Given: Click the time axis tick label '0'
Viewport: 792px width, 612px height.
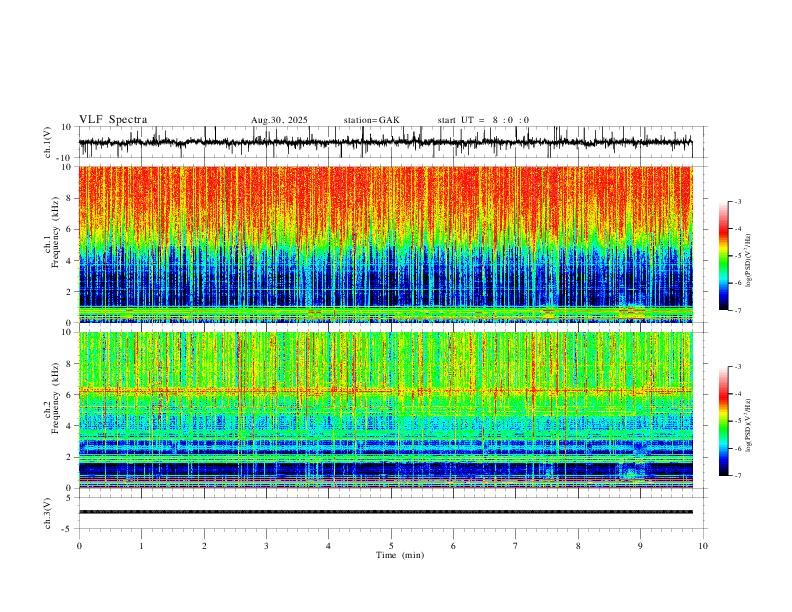Looking at the screenshot, I should 79,546.
